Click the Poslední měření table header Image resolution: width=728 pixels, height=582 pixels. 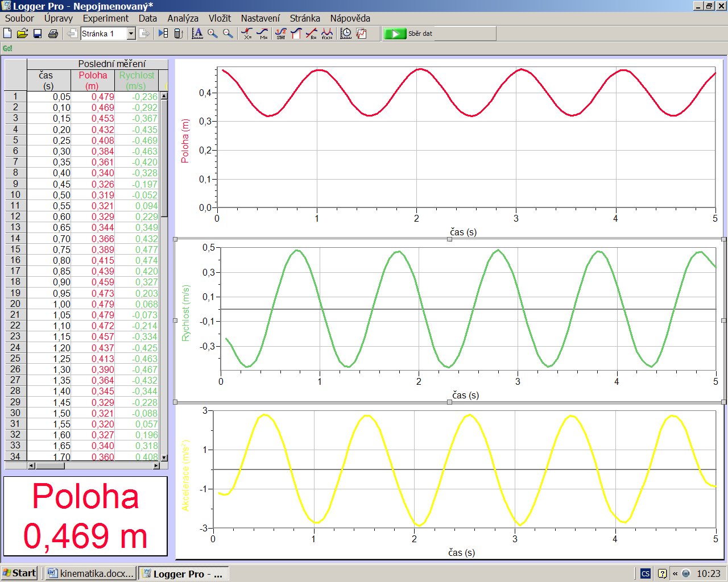pyautogui.click(x=97, y=64)
